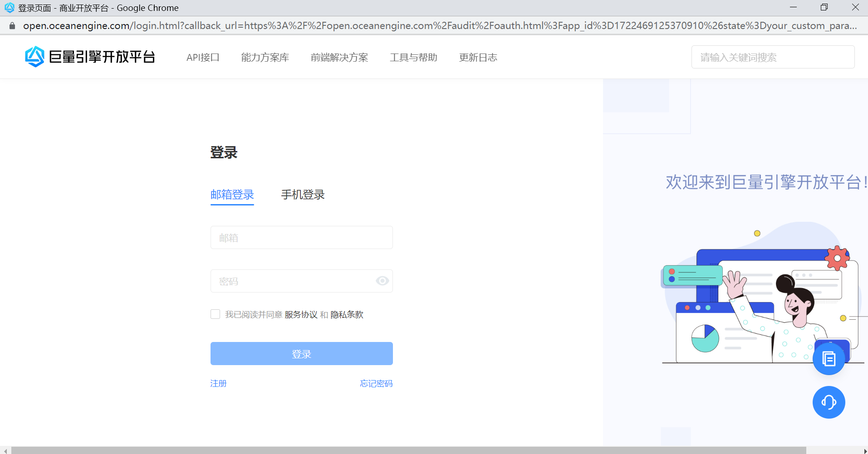Restore down the Chrome window
Viewport: 868px width, 454px height.
[824, 7]
